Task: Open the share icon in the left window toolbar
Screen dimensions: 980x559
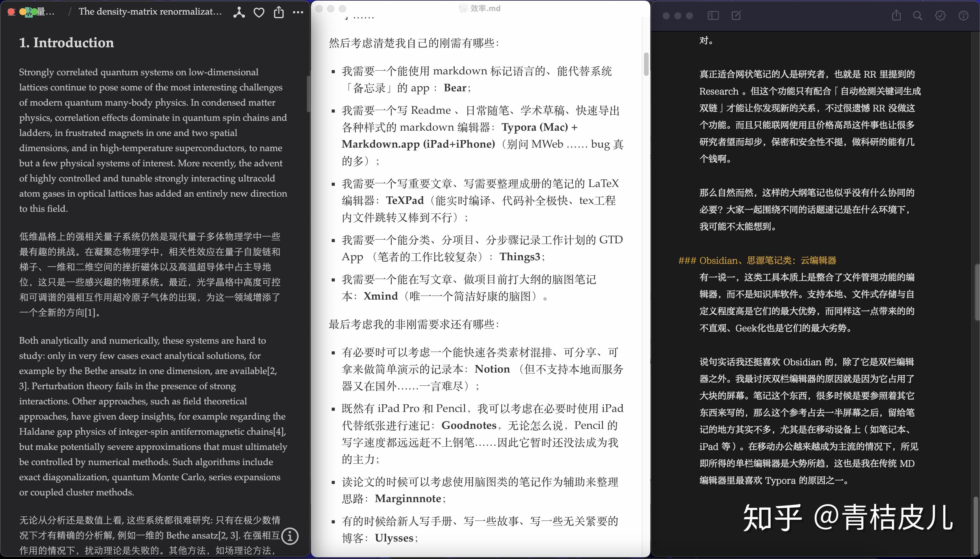Action: pos(279,12)
